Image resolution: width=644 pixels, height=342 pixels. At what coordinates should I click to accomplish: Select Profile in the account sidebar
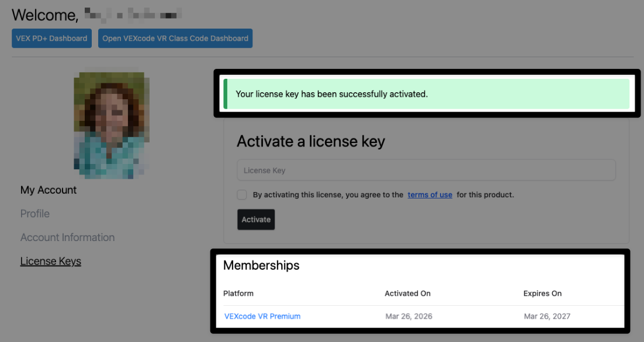34,214
